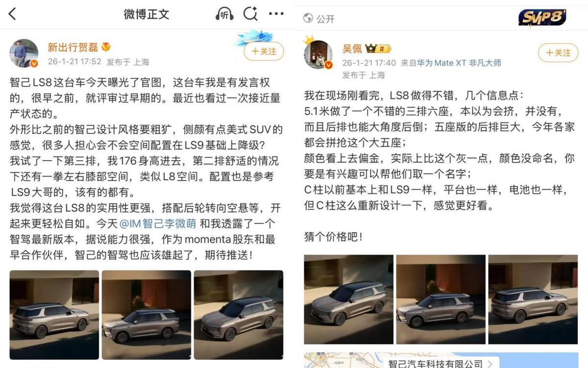Tap the listen headphone icon

(224, 14)
